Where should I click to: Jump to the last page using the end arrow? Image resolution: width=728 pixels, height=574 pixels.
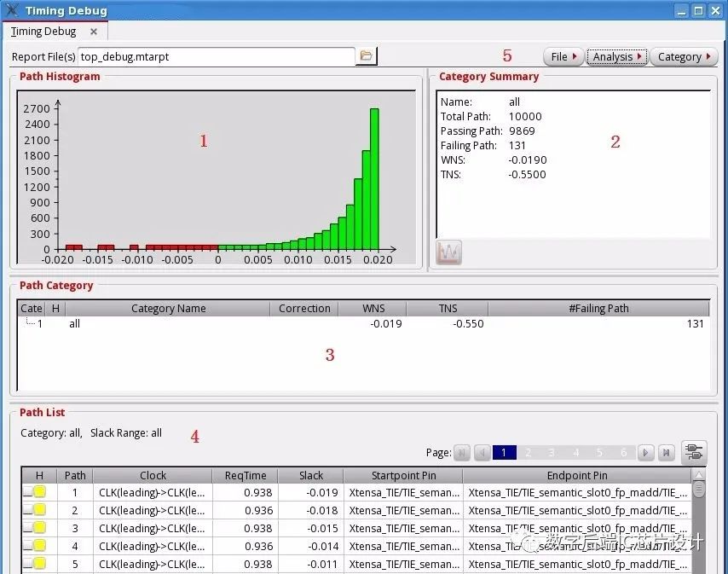(x=667, y=452)
